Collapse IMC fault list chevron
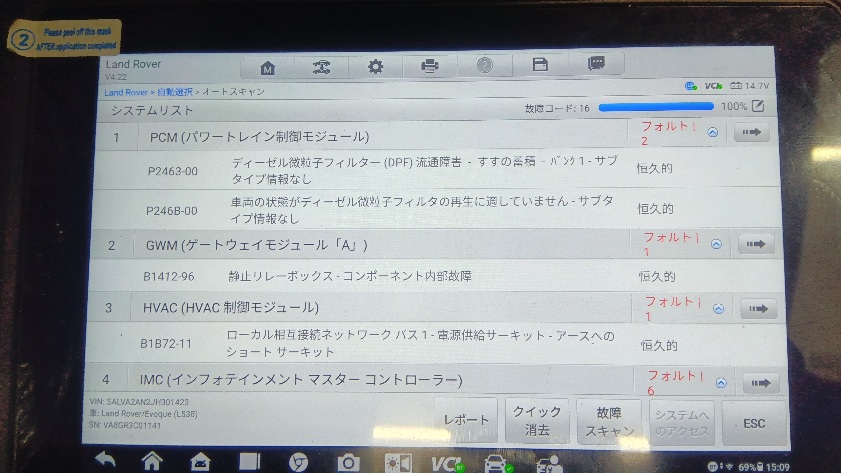Viewport: 841px width, 473px height. click(721, 383)
